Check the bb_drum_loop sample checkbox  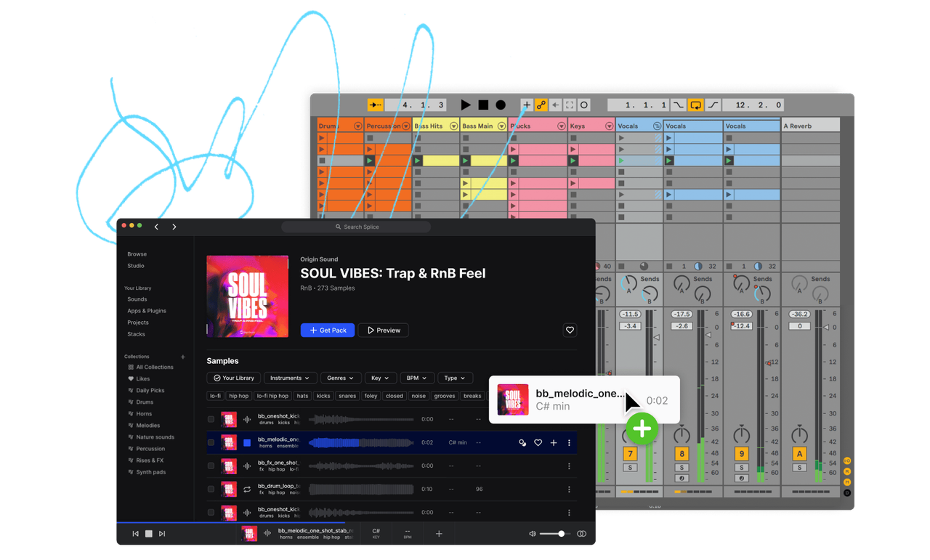(x=211, y=490)
